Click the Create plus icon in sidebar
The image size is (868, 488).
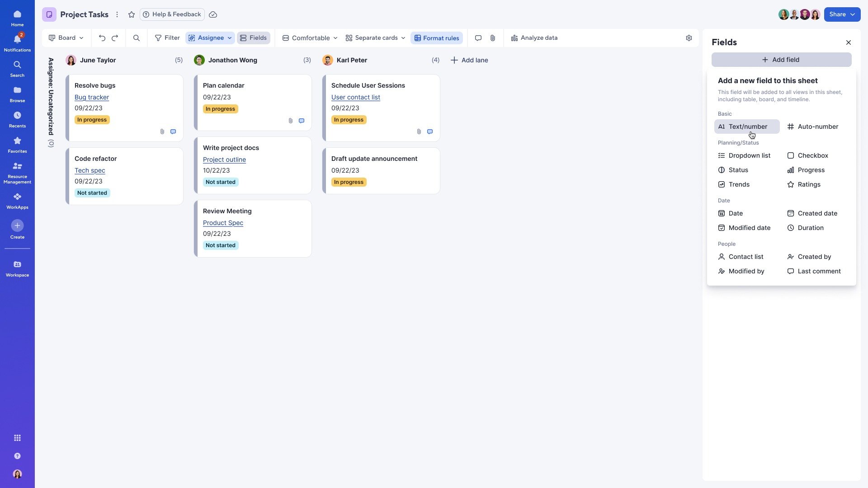click(x=17, y=225)
